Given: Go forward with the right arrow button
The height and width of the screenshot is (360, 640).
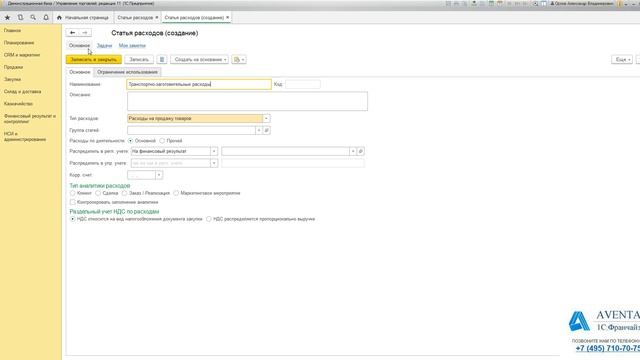Looking at the screenshot, I should coord(85,33).
